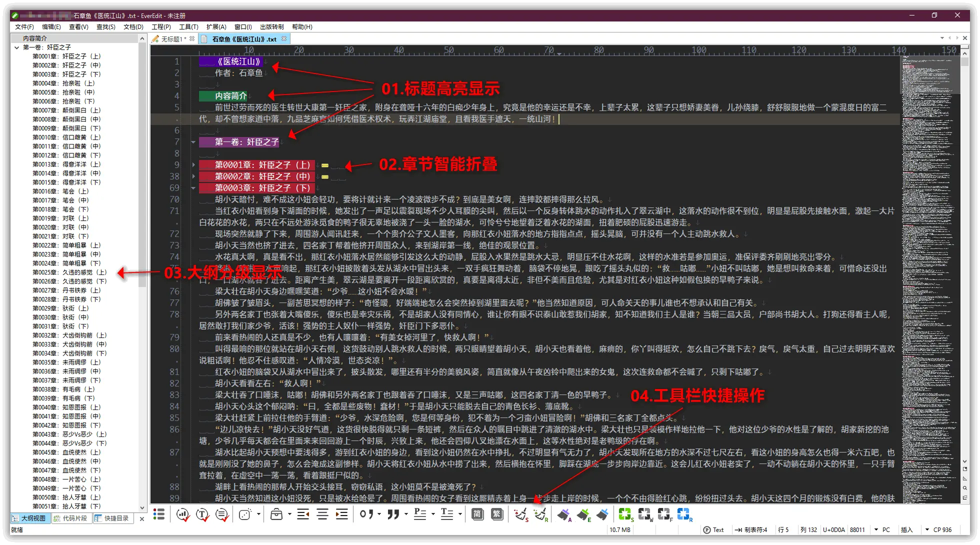Viewport: 980px width, 545px height.
Task: Open the outline list toolbar icon
Action: coord(159,514)
